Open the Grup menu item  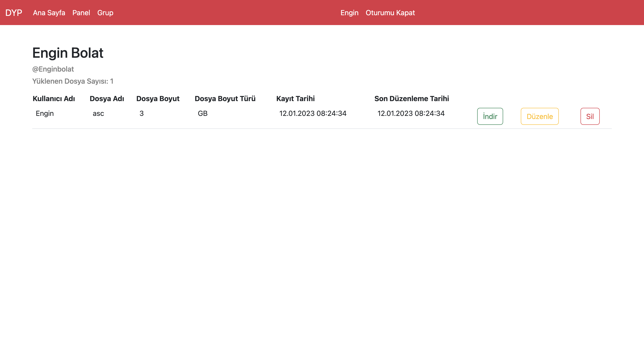click(105, 13)
